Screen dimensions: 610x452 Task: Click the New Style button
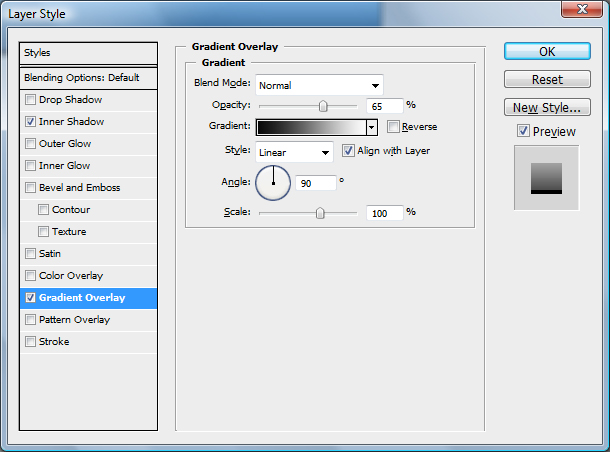pos(546,107)
